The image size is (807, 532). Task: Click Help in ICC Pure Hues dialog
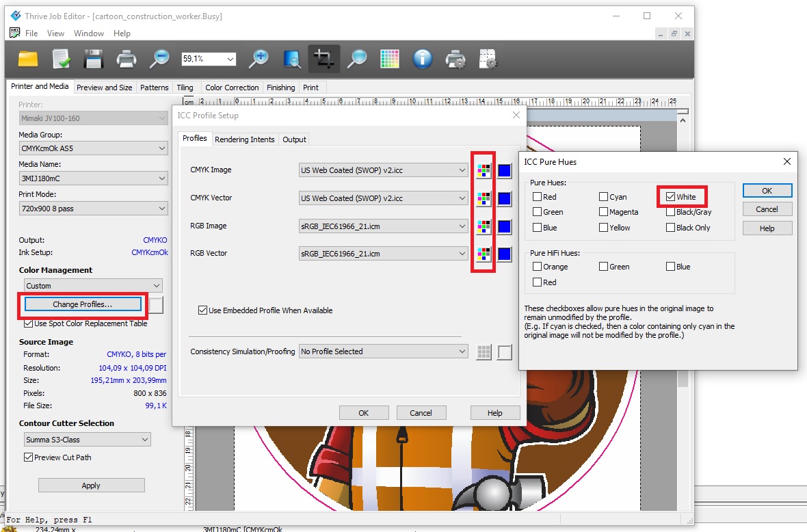(x=767, y=228)
